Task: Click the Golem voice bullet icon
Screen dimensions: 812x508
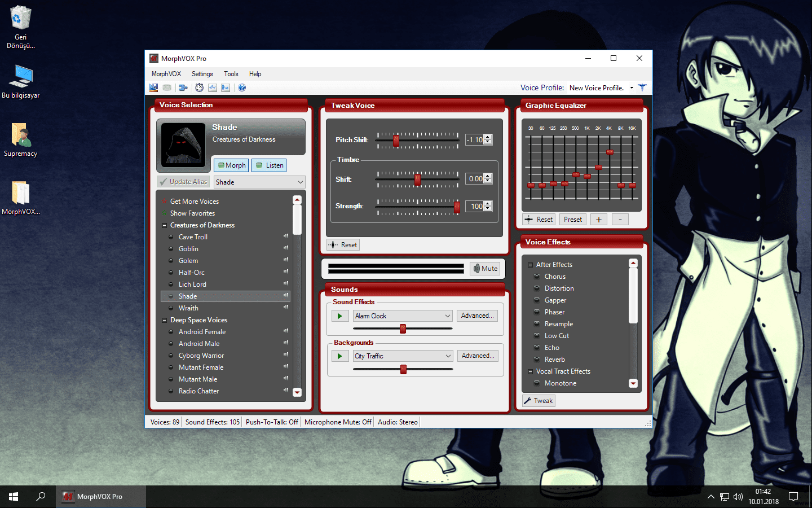Action: coord(171,260)
